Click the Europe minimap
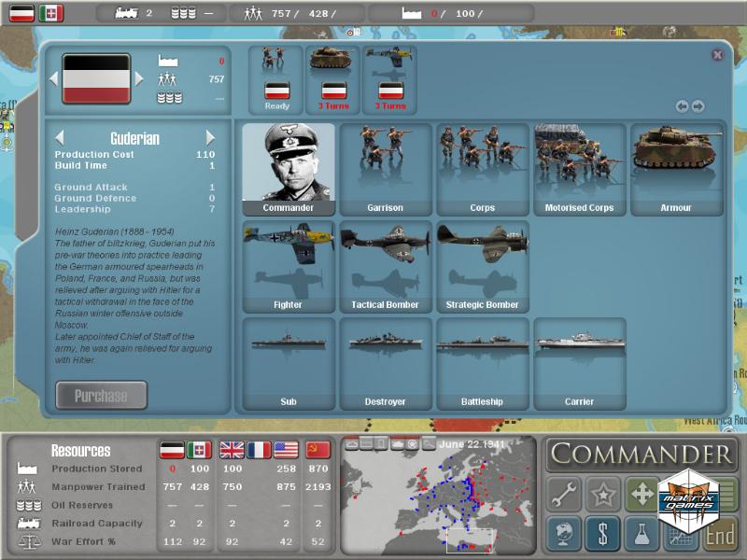Image resolution: width=747 pixels, height=560 pixels. pyautogui.click(x=438, y=496)
